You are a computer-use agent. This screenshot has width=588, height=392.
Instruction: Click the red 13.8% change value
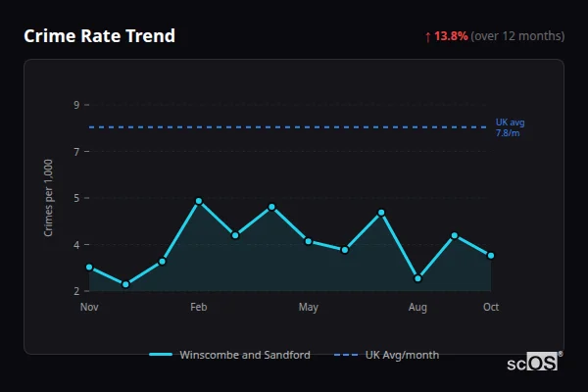click(x=451, y=36)
